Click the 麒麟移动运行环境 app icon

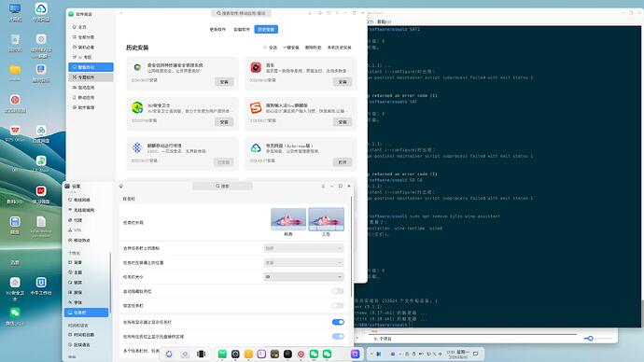137,147
